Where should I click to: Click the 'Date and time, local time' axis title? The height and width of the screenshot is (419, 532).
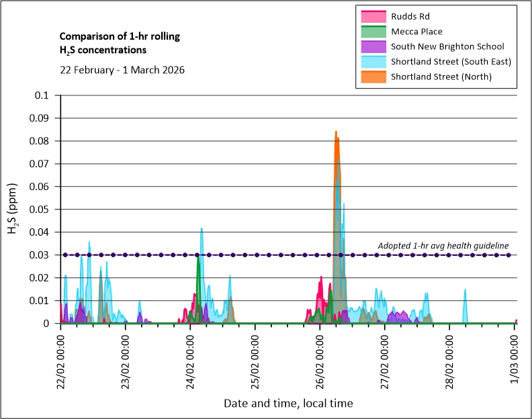point(288,403)
